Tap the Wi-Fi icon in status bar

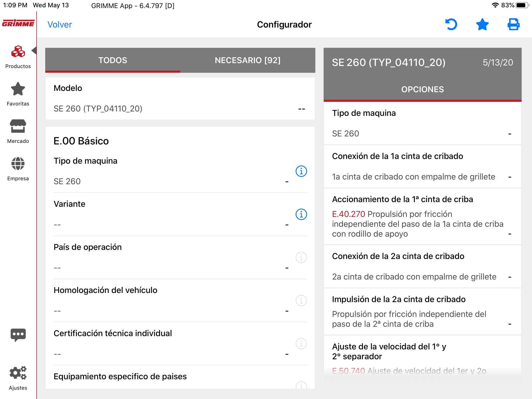(x=495, y=5)
